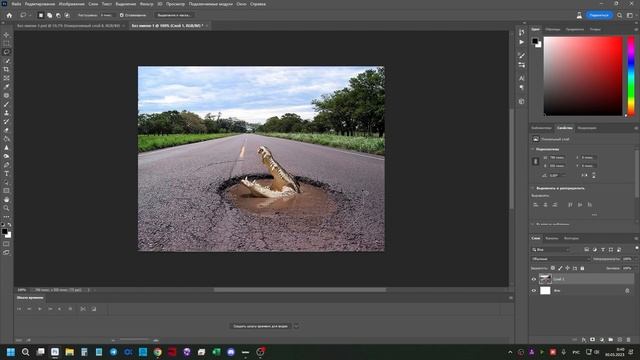Image resolution: width=640 pixels, height=360 pixels.
Task: Toggle Lock position in Layers panel
Action: tap(567, 268)
